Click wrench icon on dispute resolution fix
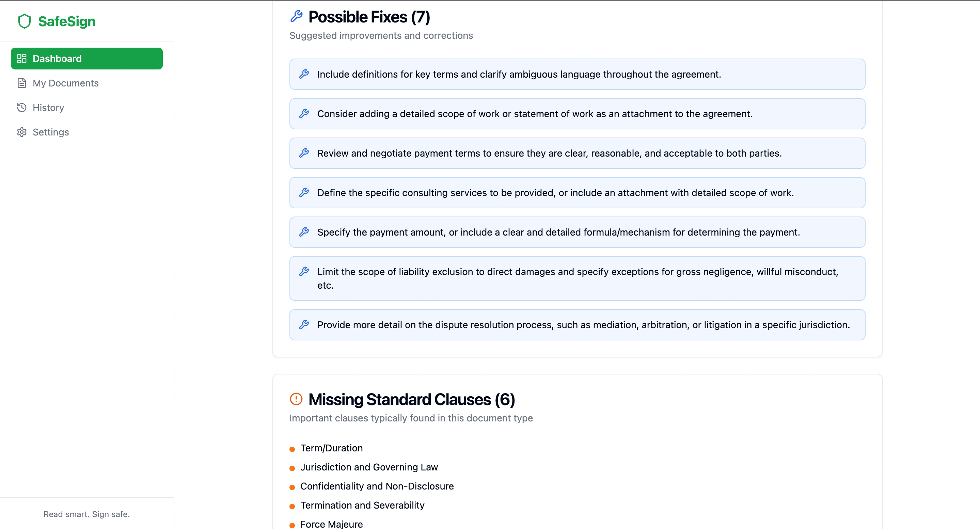Image resolution: width=980 pixels, height=529 pixels. 304,324
